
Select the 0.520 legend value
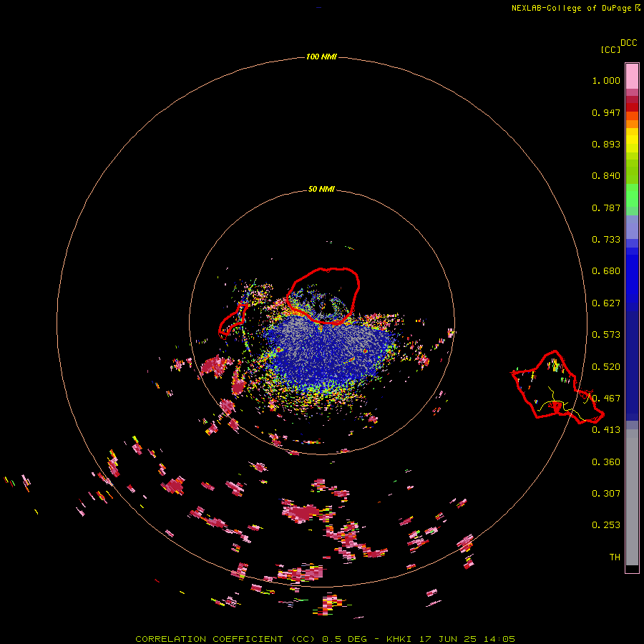pyautogui.click(x=606, y=367)
